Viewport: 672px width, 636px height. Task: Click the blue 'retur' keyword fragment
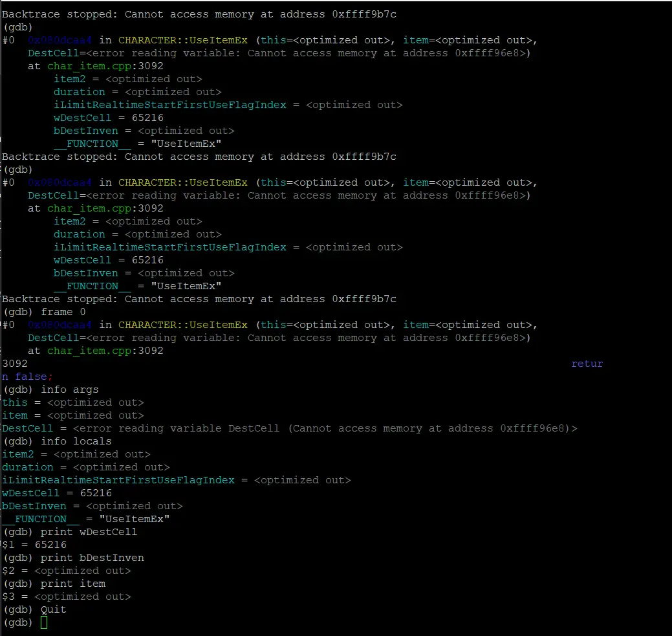[x=587, y=364]
